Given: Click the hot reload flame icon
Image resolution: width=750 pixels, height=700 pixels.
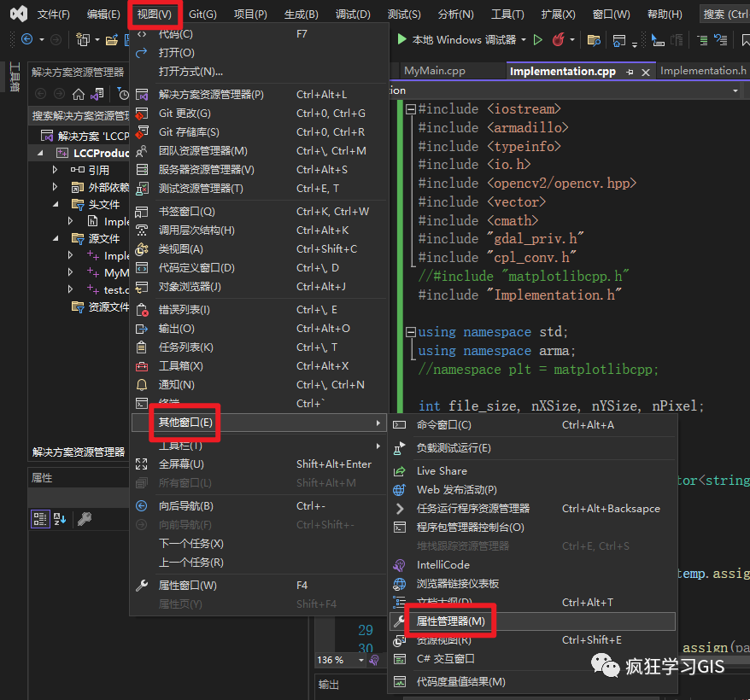Looking at the screenshot, I should point(558,39).
